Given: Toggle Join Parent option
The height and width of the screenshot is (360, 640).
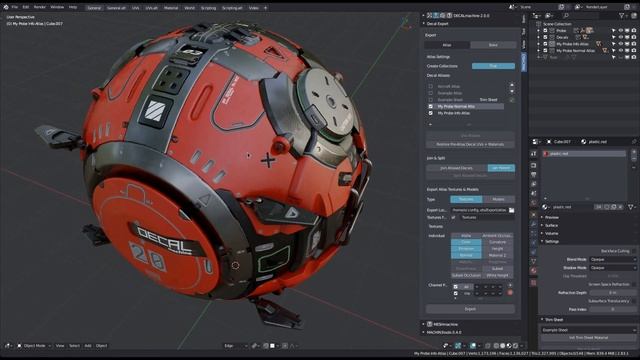Looking at the screenshot, I should [x=501, y=168].
